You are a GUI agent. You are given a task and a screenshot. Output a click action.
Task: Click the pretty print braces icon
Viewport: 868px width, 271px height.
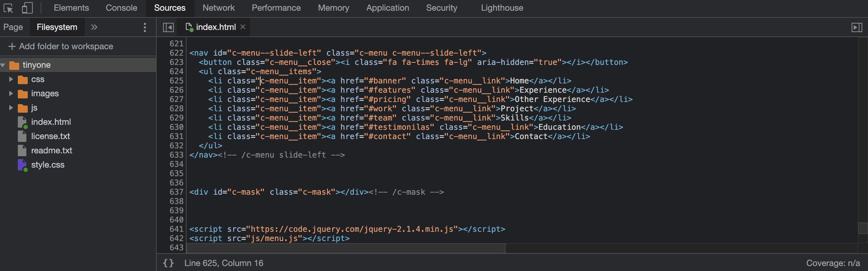point(168,263)
